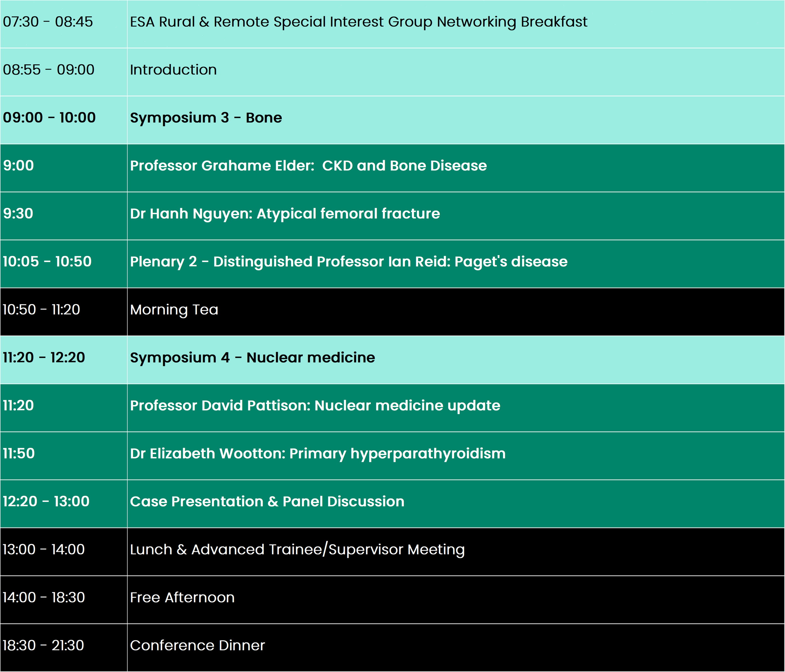
Task: Select Professor David Pattison Nuclear medicine update
Action: pyautogui.click(x=315, y=406)
